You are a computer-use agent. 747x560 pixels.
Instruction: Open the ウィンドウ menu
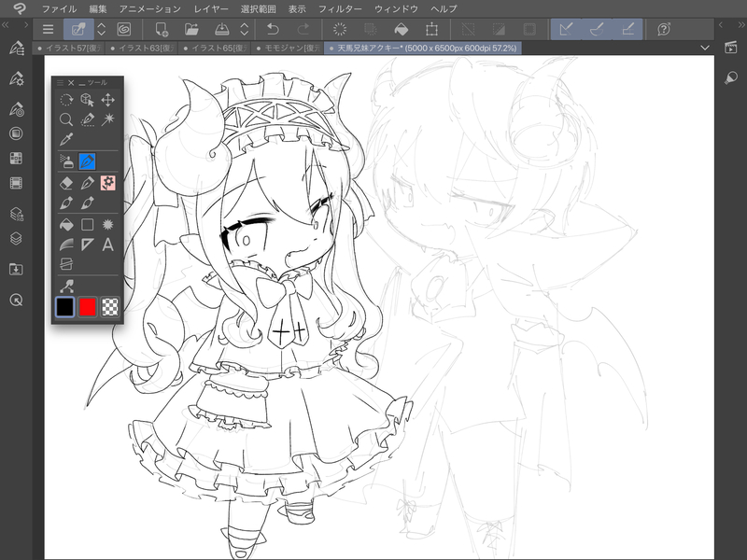[396, 8]
